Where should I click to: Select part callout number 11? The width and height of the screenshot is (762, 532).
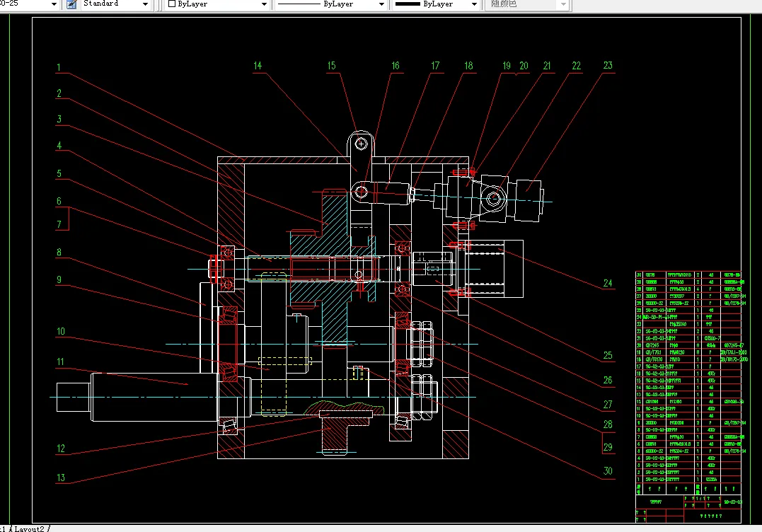pyautogui.click(x=60, y=362)
